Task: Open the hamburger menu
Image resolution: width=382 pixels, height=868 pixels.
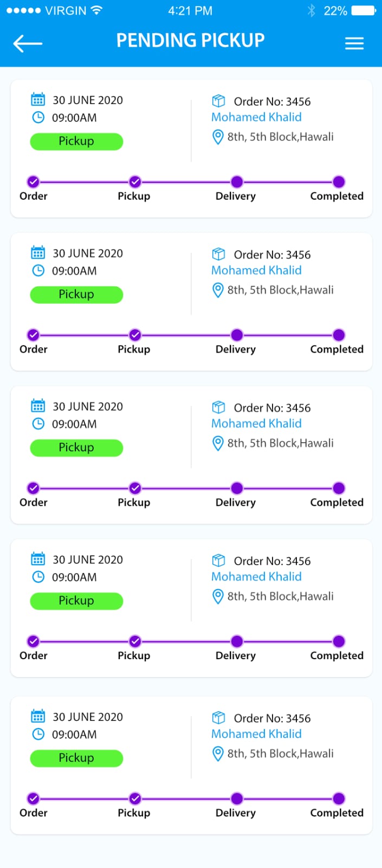Action: click(354, 43)
